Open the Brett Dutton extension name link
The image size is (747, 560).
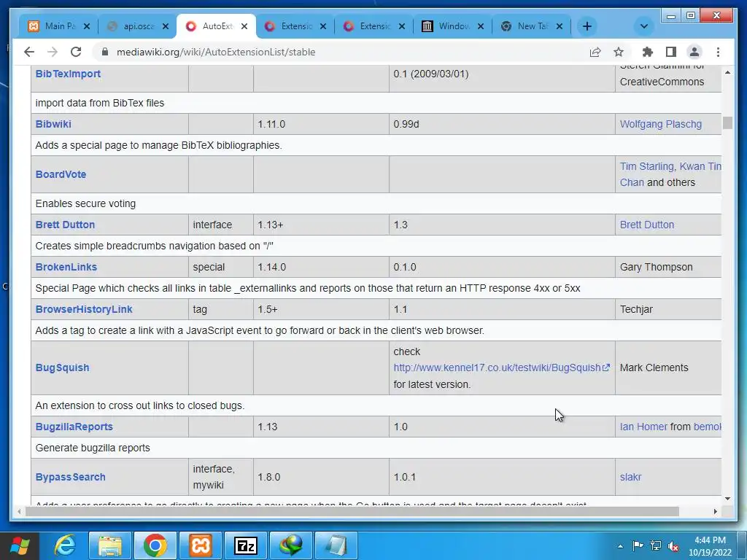(x=65, y=225)
